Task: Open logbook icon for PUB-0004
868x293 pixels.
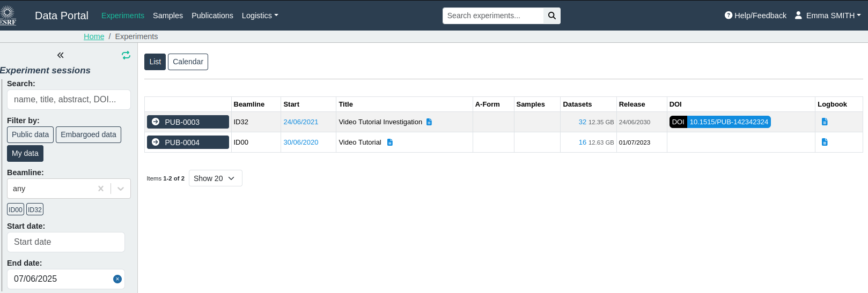Action: click(x=825, y=142)
